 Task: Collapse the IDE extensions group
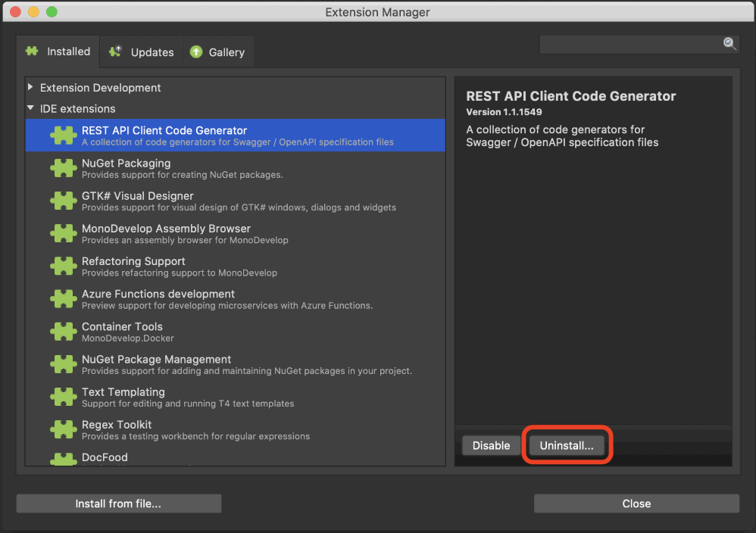tap(30, 108)
